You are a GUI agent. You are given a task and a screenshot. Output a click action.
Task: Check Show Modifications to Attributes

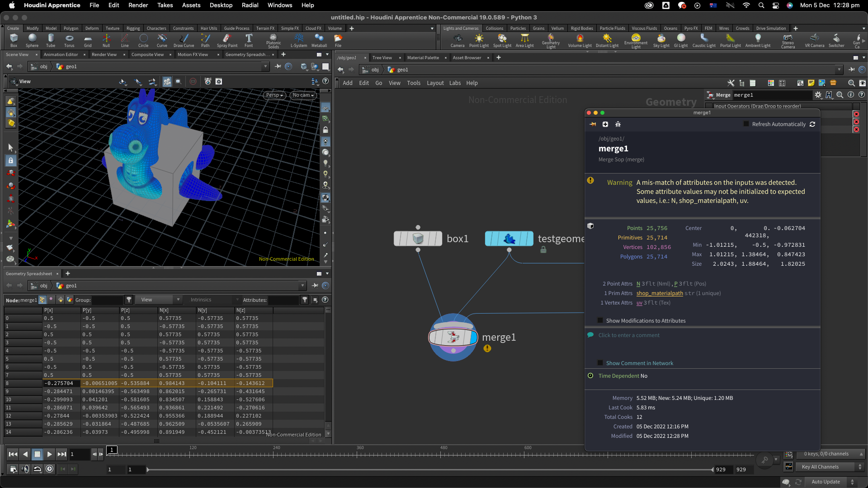click(x=600, y=321)
